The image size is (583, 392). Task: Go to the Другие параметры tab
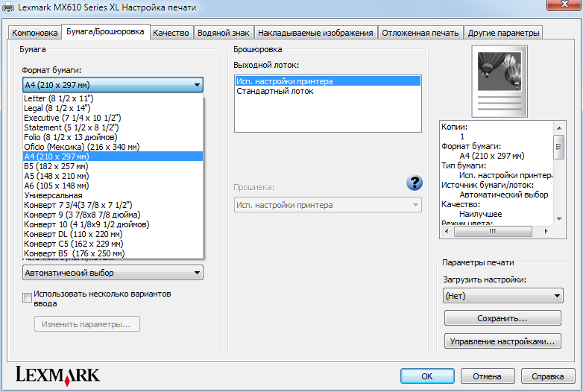(503, 33)
